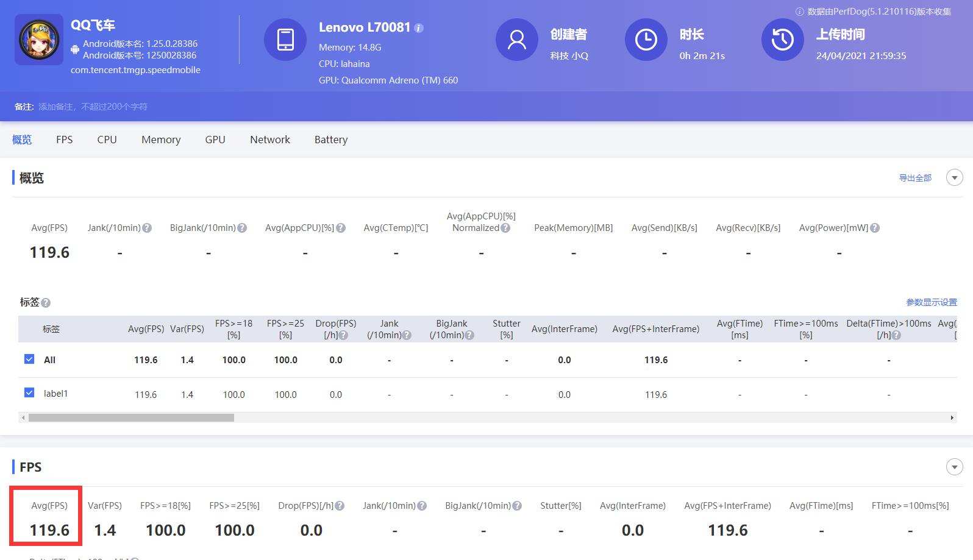Click help icon next to BigJank(/10min) in overview
The width and height of the screenshot is (973, 560).
click(242, 228)
